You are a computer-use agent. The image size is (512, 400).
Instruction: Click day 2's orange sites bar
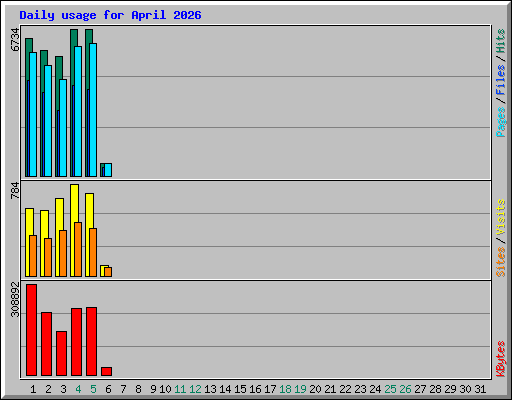pos(48,257)
